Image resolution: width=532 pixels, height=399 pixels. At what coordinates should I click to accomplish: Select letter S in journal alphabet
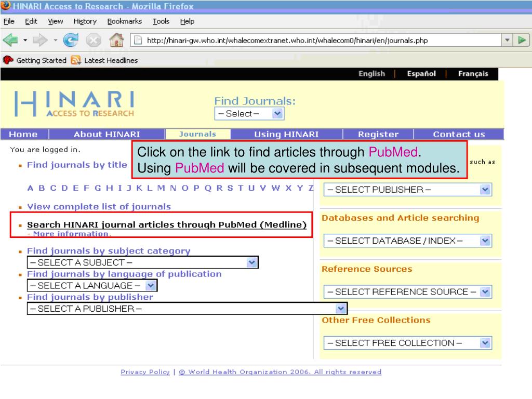pos(230,188)
